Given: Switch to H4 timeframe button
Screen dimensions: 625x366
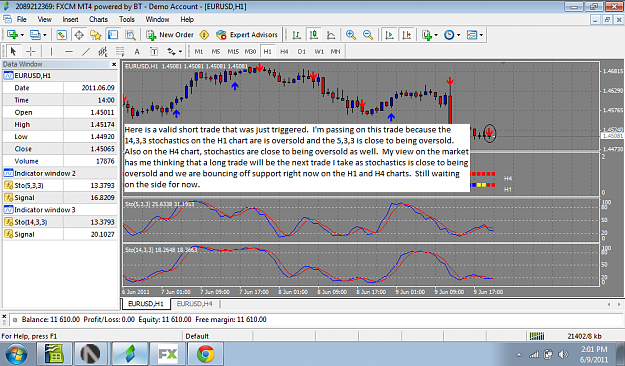Looking at the screenshot, I should click(x=284, y=51).
